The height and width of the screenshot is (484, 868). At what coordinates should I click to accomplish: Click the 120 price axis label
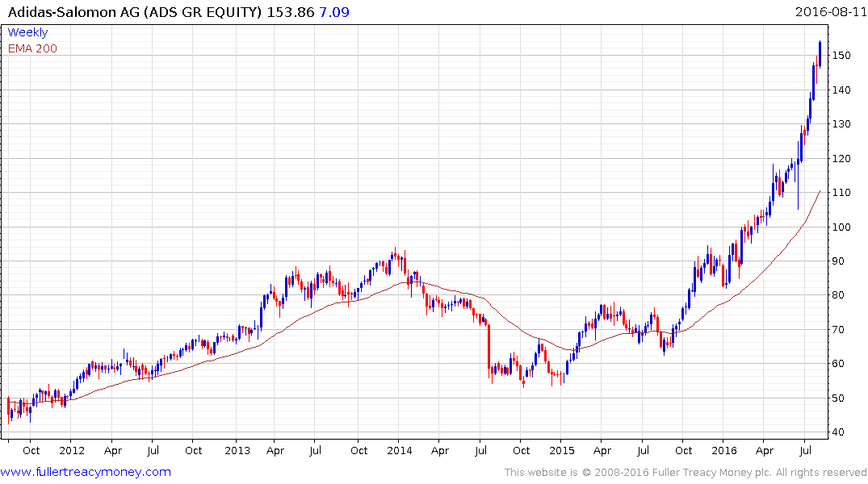coord(841,158)
